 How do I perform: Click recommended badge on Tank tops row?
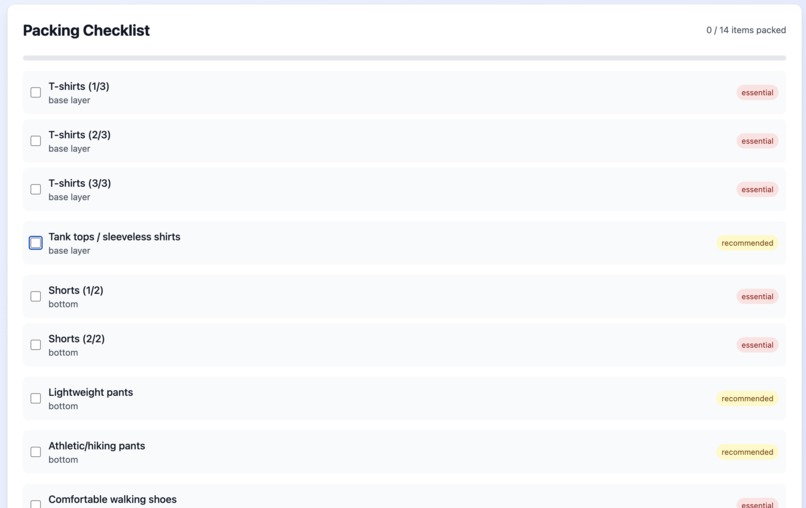(747, 243)
